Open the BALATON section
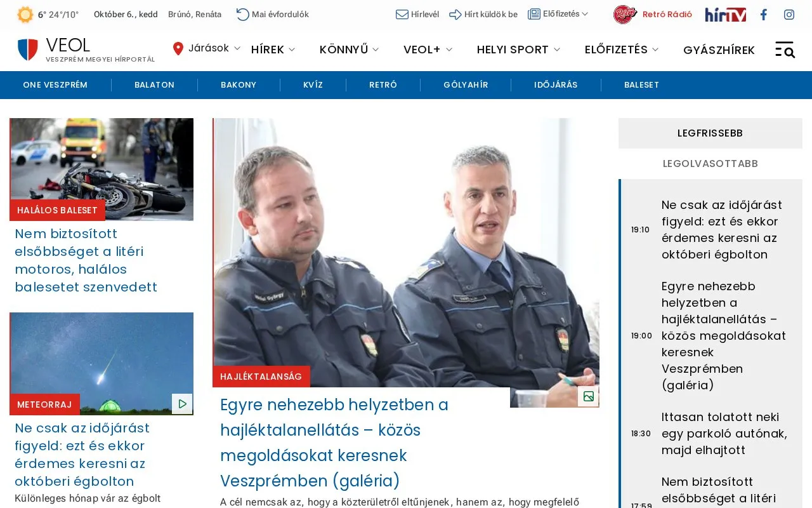The height and width of the screenshot is (508, 812). tap(154, 85)
